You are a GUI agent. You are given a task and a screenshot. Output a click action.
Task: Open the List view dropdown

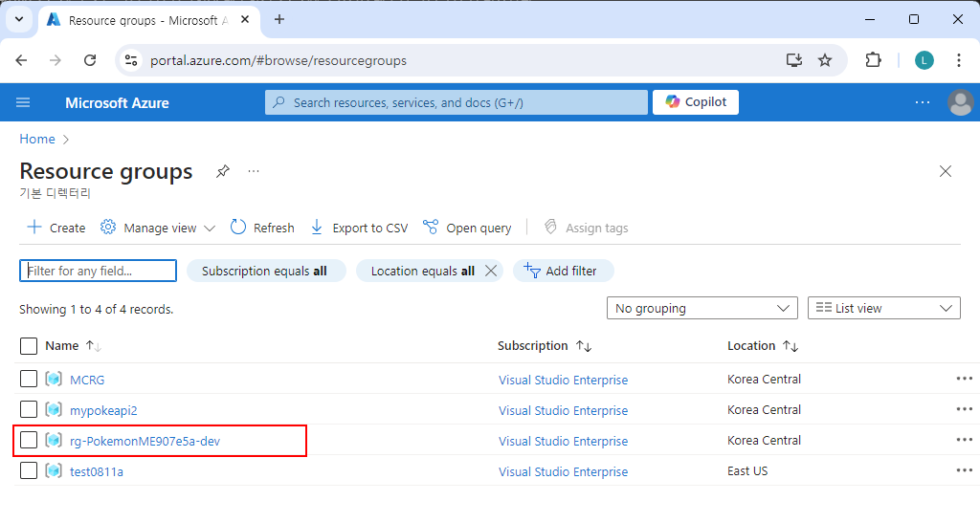883,308
